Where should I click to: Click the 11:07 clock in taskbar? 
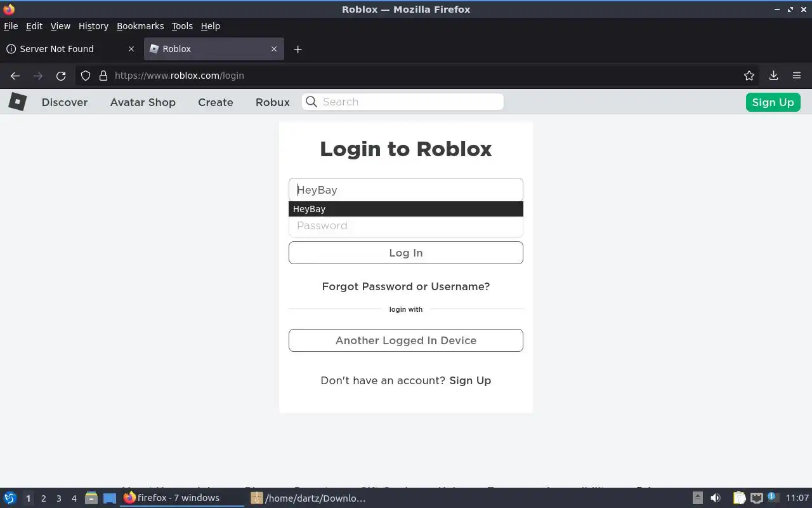pyautogui.click(x=797, y=498)
